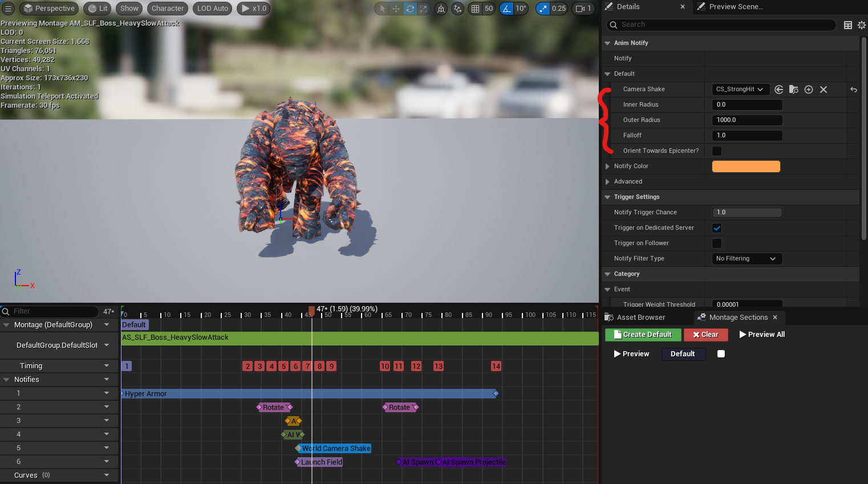This screenshot has width=868, height=484.
Task: Toggle rotation snap angle icon
Action: coord(506,9)
